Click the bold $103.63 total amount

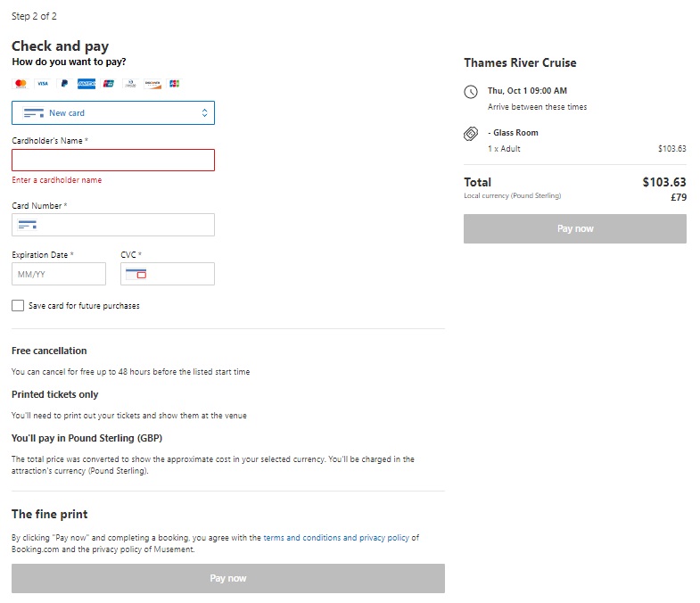(x=664, y=182)
